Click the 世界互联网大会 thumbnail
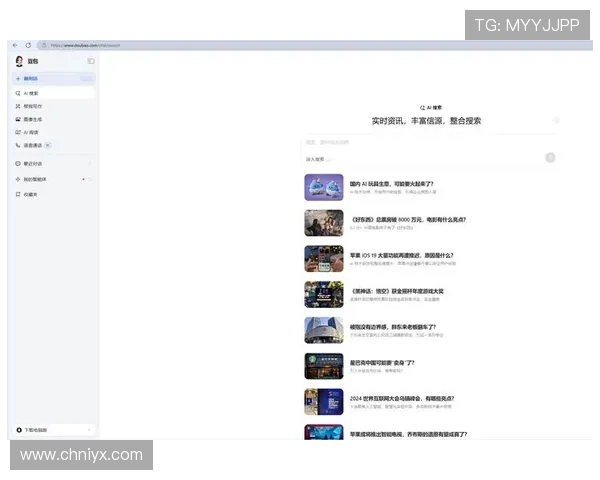600x480 pixels. coord(324,402)
